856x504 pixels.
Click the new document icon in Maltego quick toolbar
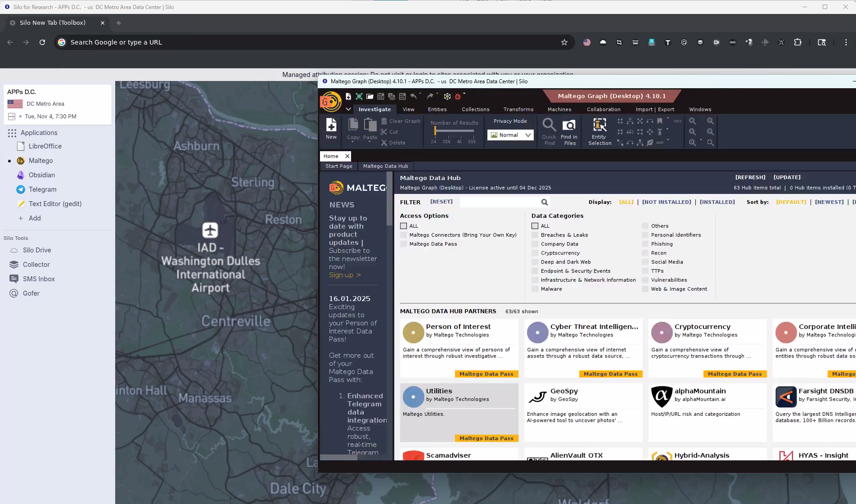(348, 96)
